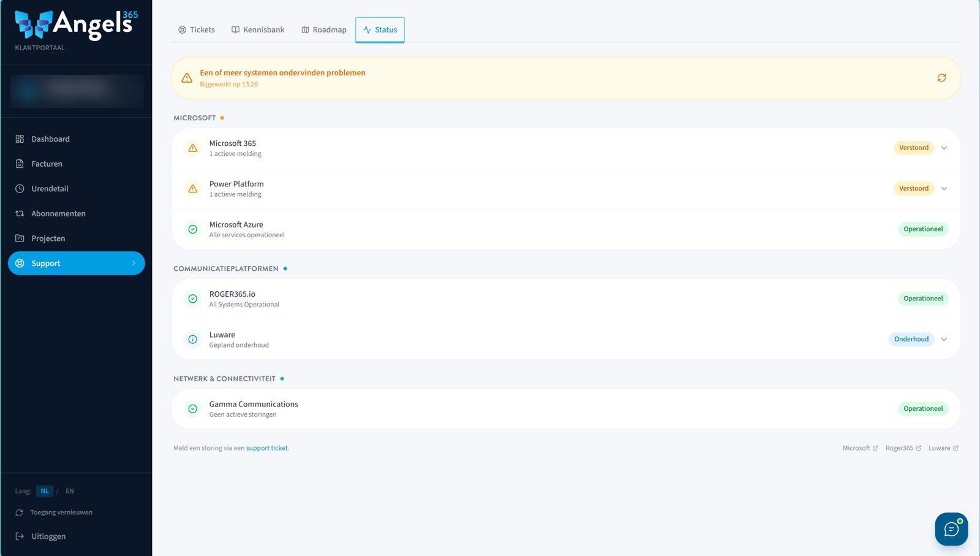980x556 pixels.
Task: Open the support ticket link
Action: [267, 448]
